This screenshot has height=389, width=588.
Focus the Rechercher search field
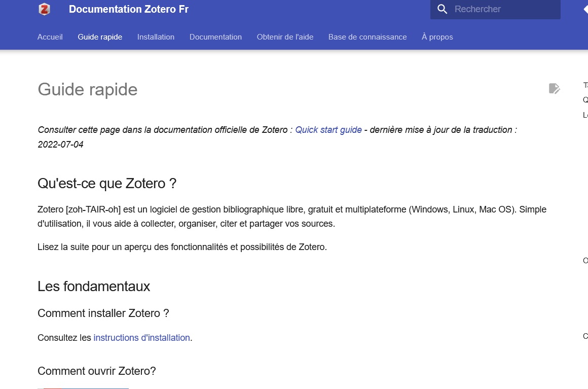click(495, 9)
